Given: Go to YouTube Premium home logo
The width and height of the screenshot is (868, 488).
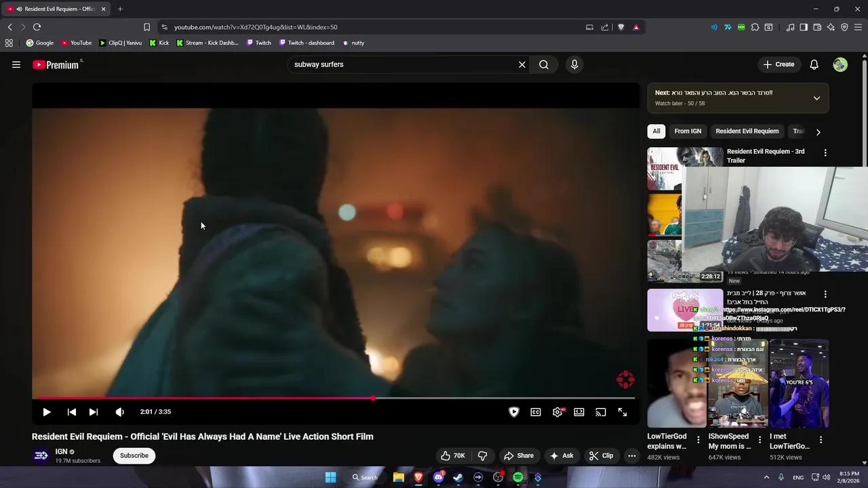Looking at the screenshot, I should pos(56,64).
